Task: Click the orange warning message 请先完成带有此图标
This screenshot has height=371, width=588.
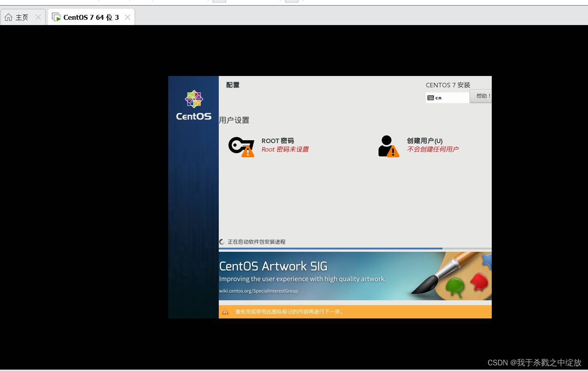Action: [x=289, y=312]
